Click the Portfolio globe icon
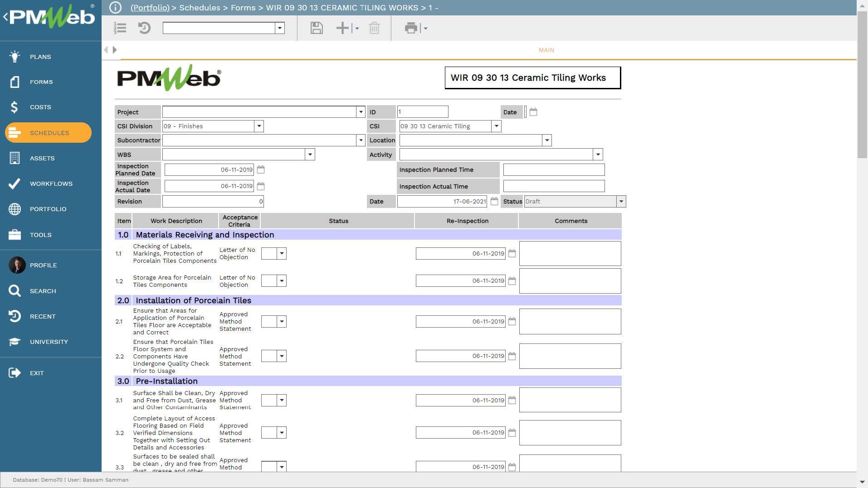Image resolution: width=868 pixels, height=488 pixels. (x=15, y=209)
